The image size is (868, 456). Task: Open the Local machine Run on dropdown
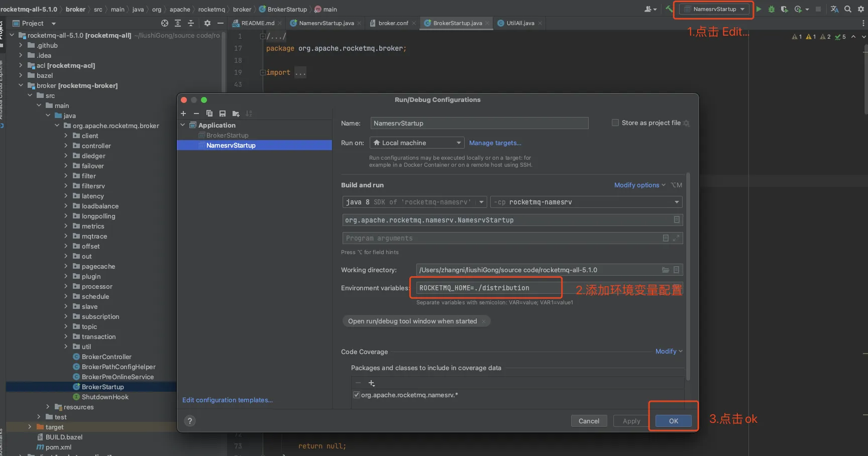(x=417, y=143)
